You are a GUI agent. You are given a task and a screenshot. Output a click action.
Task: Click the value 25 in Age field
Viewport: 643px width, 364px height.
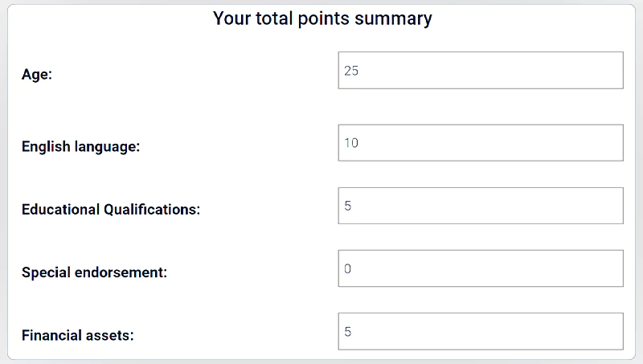pyautogui.click(x=351, y=71)
